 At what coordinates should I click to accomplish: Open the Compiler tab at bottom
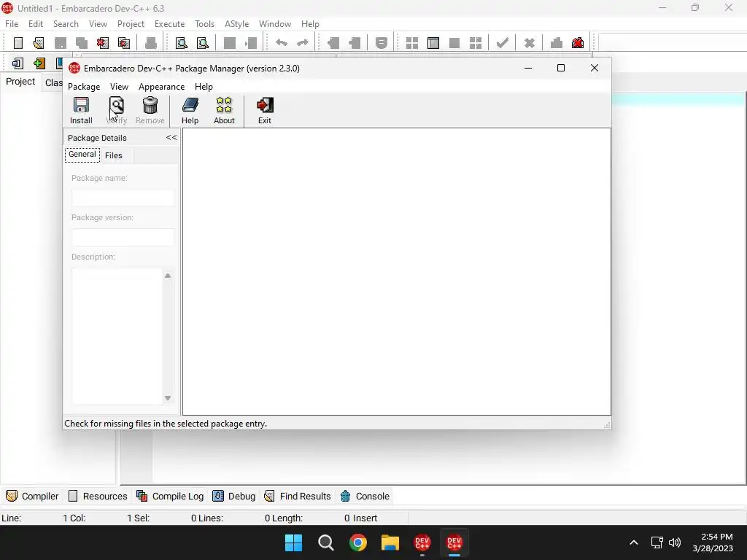32,496
